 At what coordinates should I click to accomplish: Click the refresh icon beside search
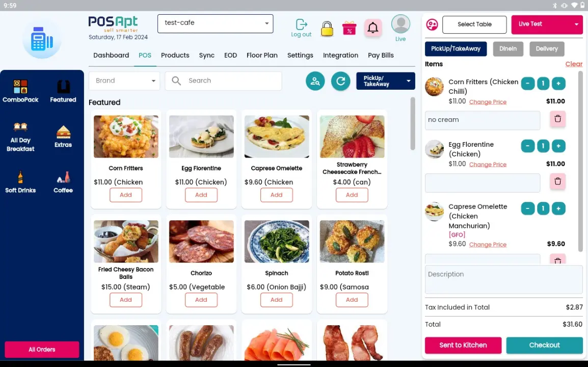(x=340, y=81)
